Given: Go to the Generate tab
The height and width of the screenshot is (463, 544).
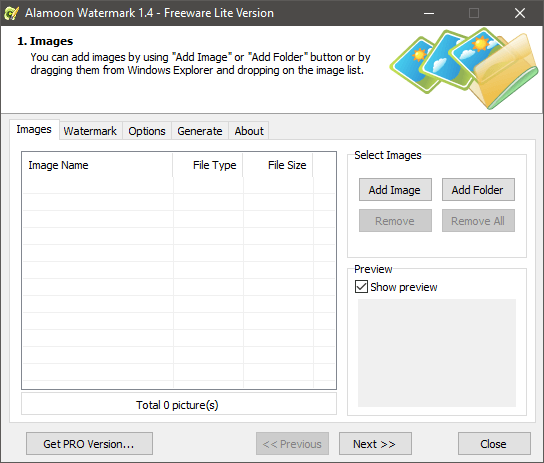Looking at the screenshot, I should tap(200, 131).
